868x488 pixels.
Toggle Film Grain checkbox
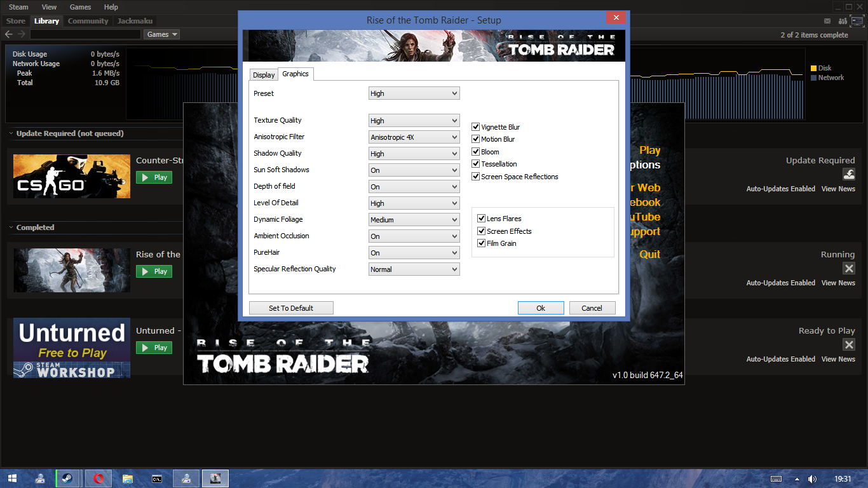(481, 243)
